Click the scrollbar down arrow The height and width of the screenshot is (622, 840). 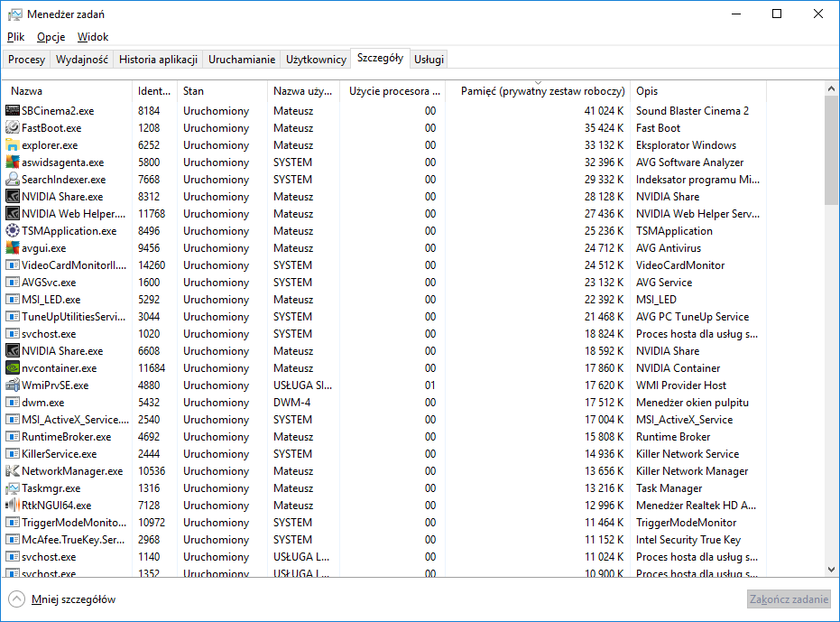(x=831, y=570)
